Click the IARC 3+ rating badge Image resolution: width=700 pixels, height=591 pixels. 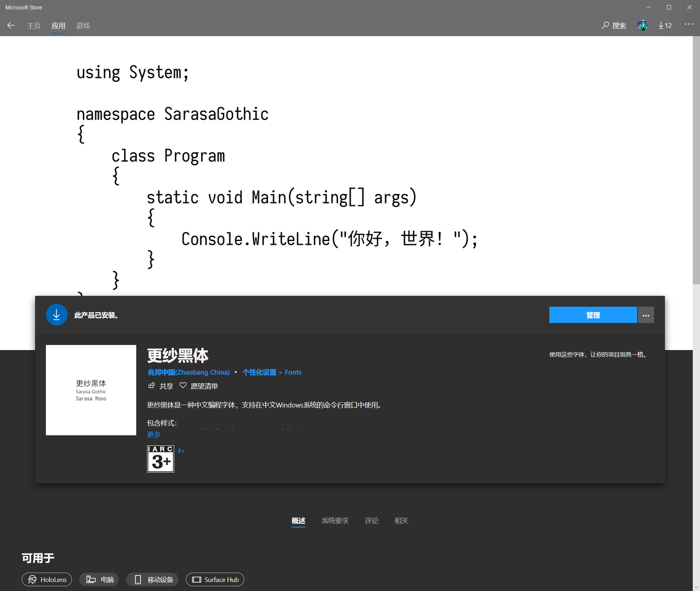click(160, 459)
